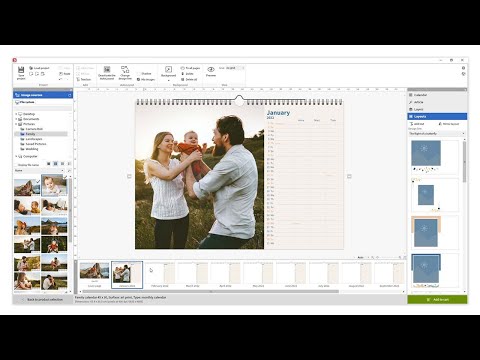Click the Background tool icon
480x360 pixels.
click(168, 69)
